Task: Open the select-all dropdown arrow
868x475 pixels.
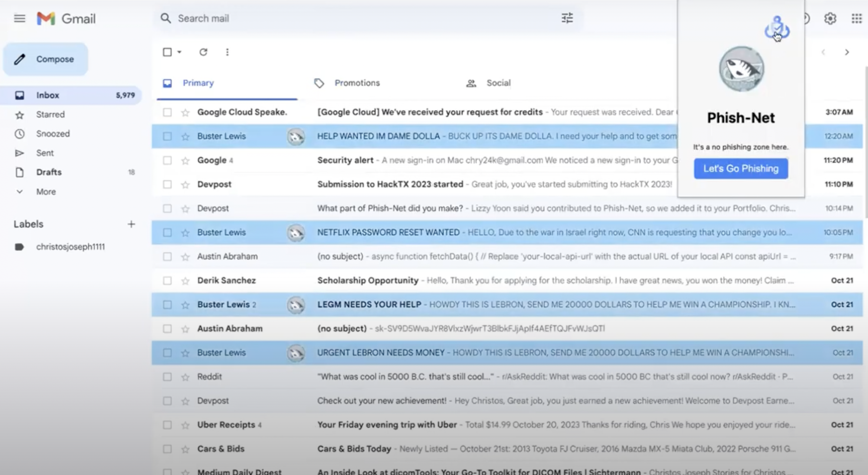Action: [x=180, y=52]
